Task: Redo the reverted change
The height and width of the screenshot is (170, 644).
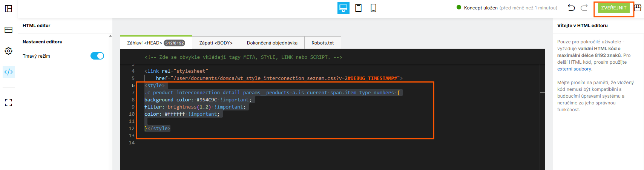Action: click(x=584, y=8)
